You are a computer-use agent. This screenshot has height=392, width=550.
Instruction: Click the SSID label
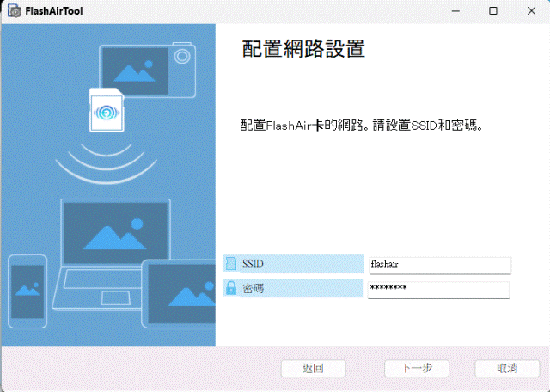point(253,264)
